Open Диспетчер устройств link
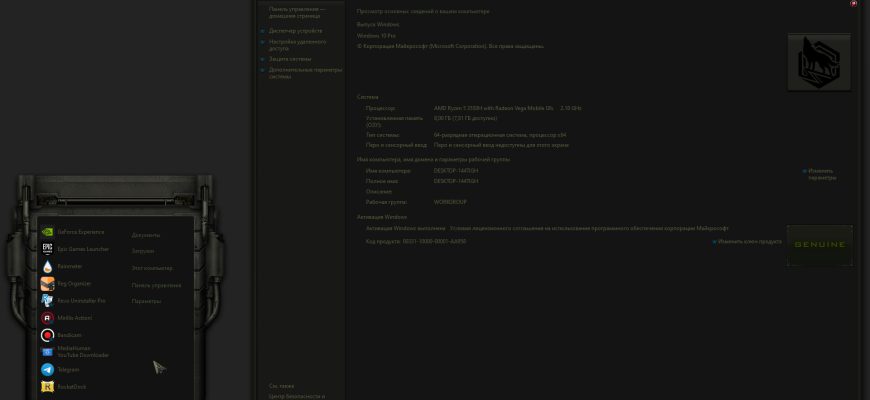870x400 pixels. point(295,31)
